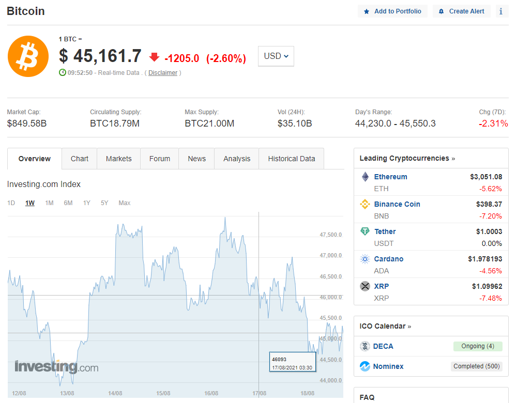Click the star icon in Add to Portfolio
Screen dimensions: 532x403
367,11
